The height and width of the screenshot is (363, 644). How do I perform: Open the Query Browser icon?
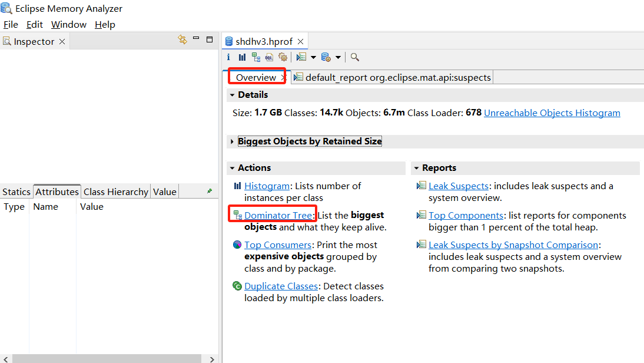click(326, 57)
